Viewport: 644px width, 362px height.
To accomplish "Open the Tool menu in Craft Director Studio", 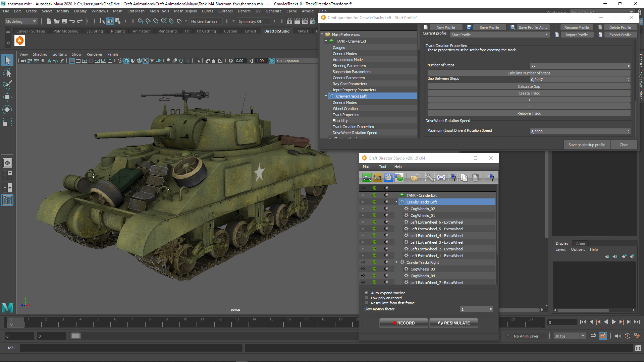I will 382,167.
